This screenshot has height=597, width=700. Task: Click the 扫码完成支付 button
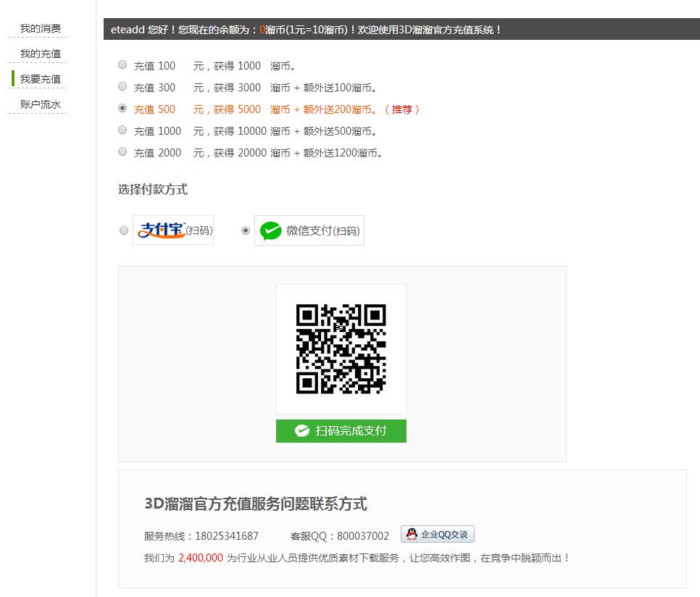tap(341, 431)
